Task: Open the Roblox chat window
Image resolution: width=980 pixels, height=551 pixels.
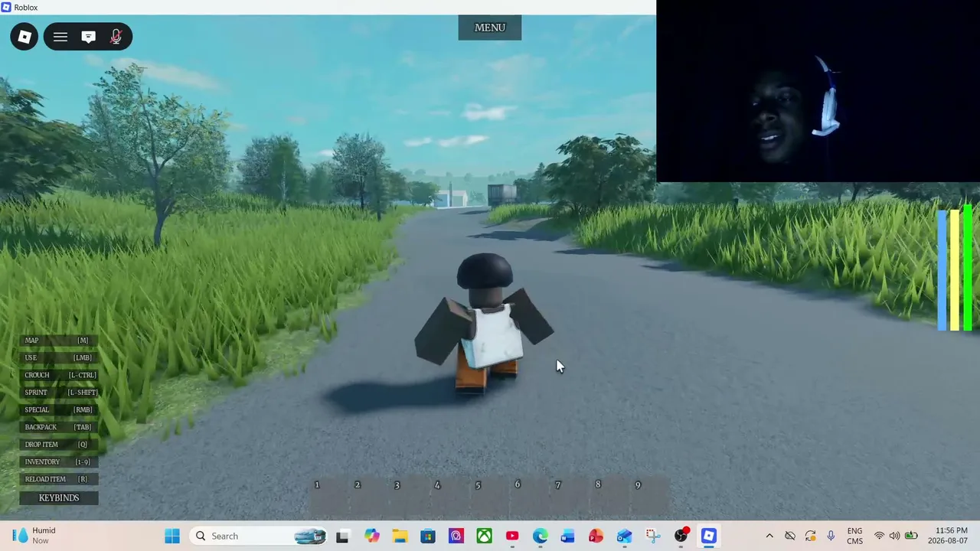Action: [x=88, y=37]
